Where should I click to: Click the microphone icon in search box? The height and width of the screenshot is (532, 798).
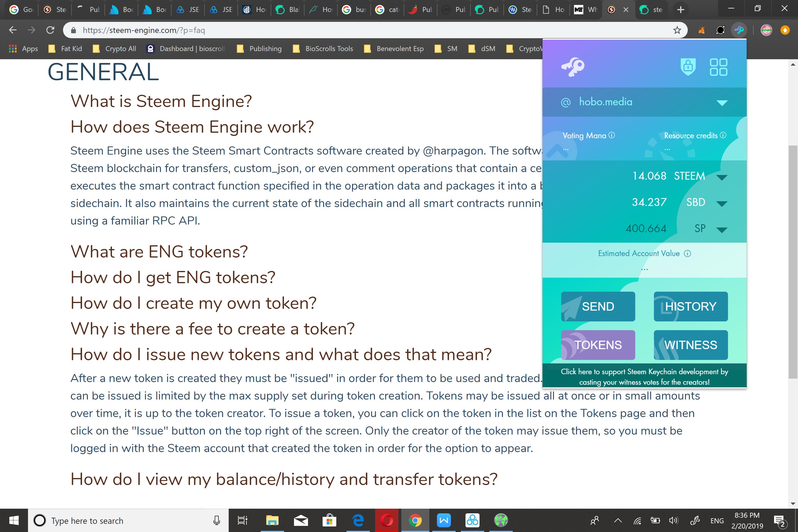pos(216,520)
